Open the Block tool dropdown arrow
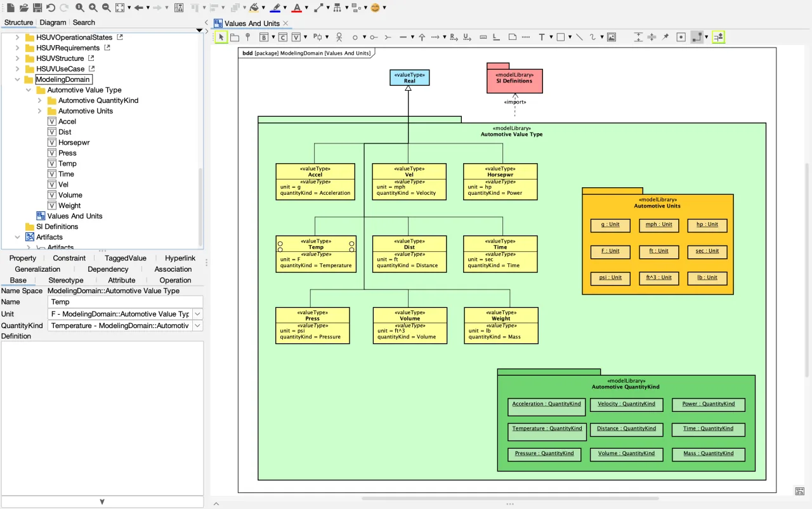Viewport: 812px width, 509px height. pos(273,37)
